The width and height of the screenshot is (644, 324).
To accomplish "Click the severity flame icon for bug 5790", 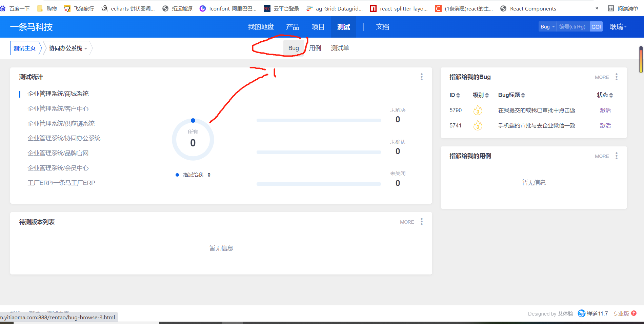I will tap(478, 110).
